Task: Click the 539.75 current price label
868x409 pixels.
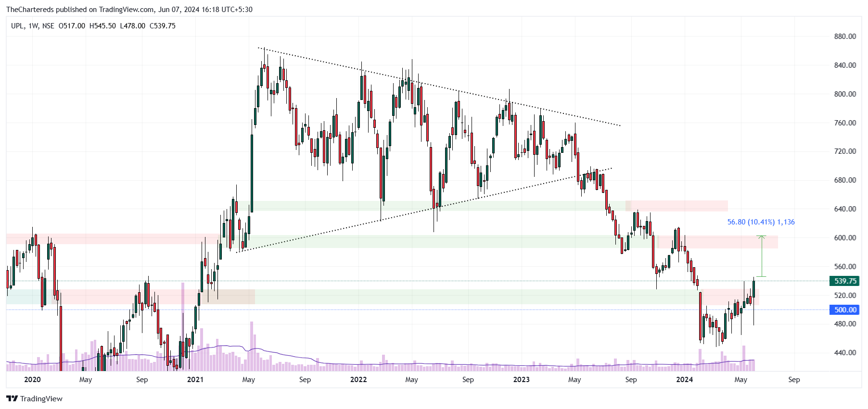Action: (x=845, y=281)
